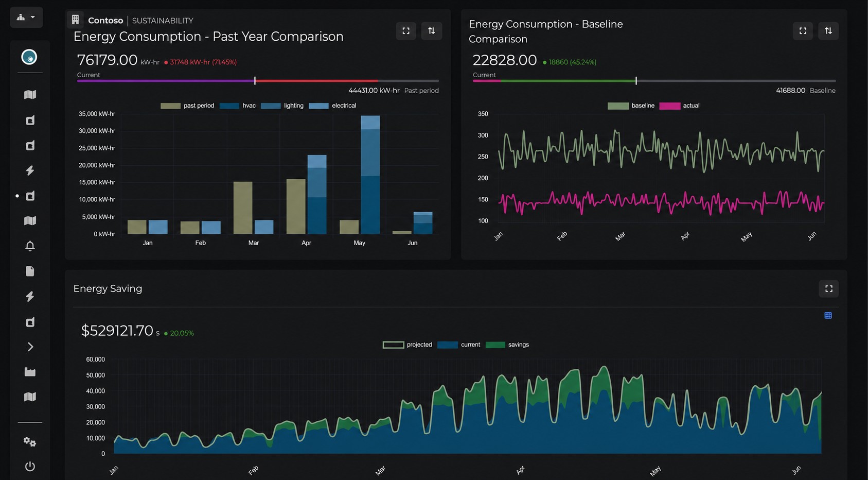Click the '18860 (45.24%)' green indicator
This screenshot has width=868, height=480.
tap(570, 62)
